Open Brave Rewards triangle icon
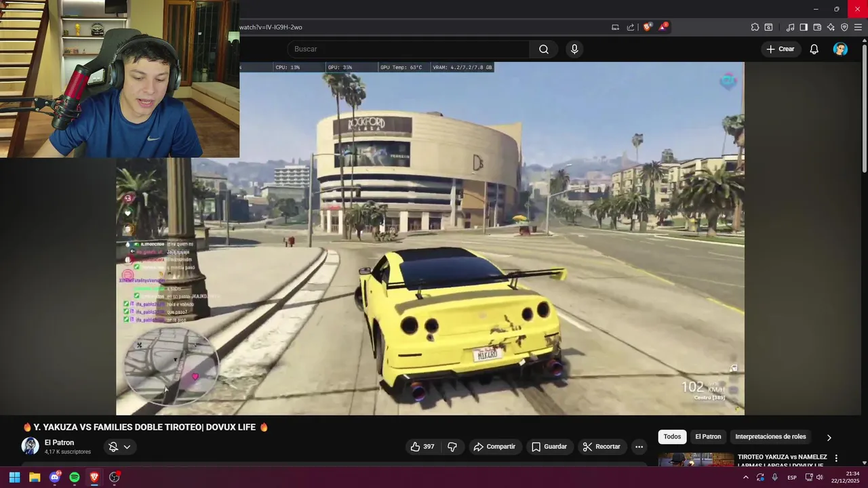 click(663, 27)
